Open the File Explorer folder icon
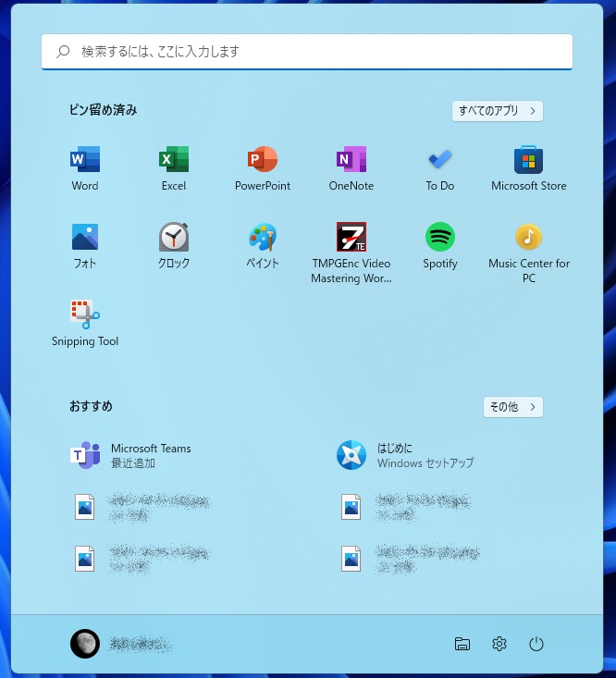Screen dimensions: 616x678 [462, 644]
